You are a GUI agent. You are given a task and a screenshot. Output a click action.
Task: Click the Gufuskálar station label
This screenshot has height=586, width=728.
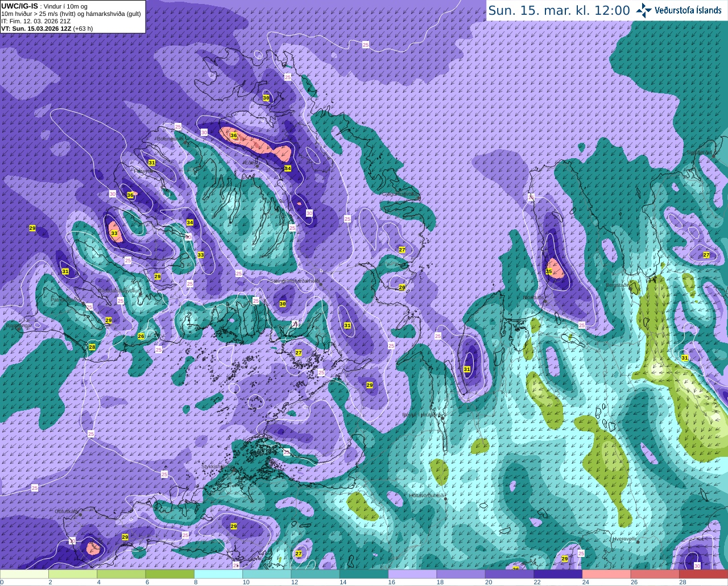click(67, 511)
